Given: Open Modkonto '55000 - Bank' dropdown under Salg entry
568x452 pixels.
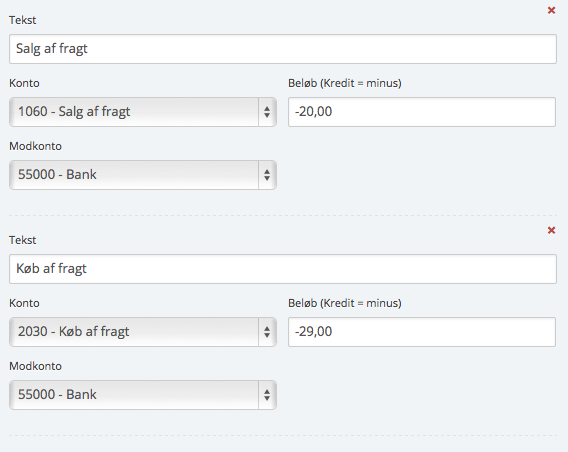Looking at the screenshot, I should [x=143, y=175].
